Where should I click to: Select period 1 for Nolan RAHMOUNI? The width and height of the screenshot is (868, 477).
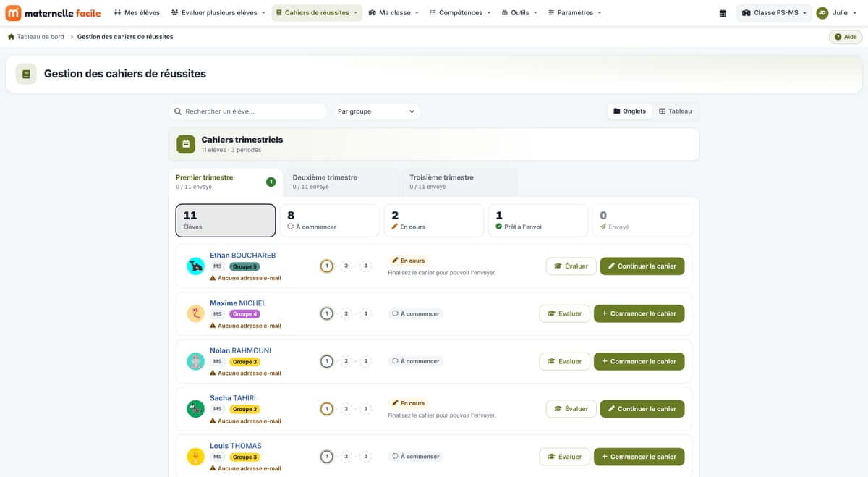click(327, 361)
